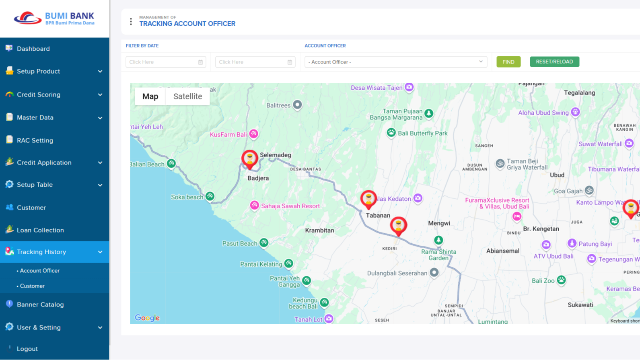Click the Logout item in sidebar
The height and width of the screenshot is (360, 640).
(27, 349)
